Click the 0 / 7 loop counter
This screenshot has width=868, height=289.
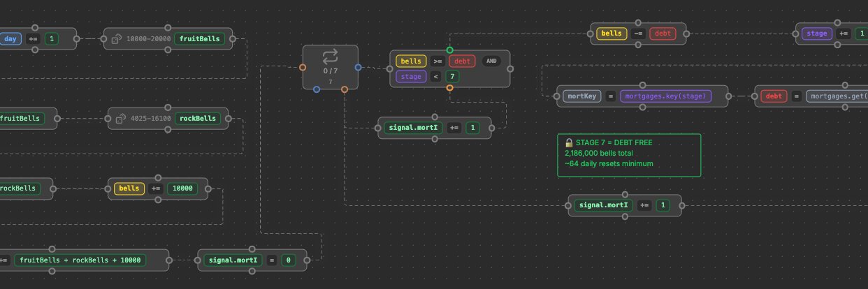(x=331, y=71)
